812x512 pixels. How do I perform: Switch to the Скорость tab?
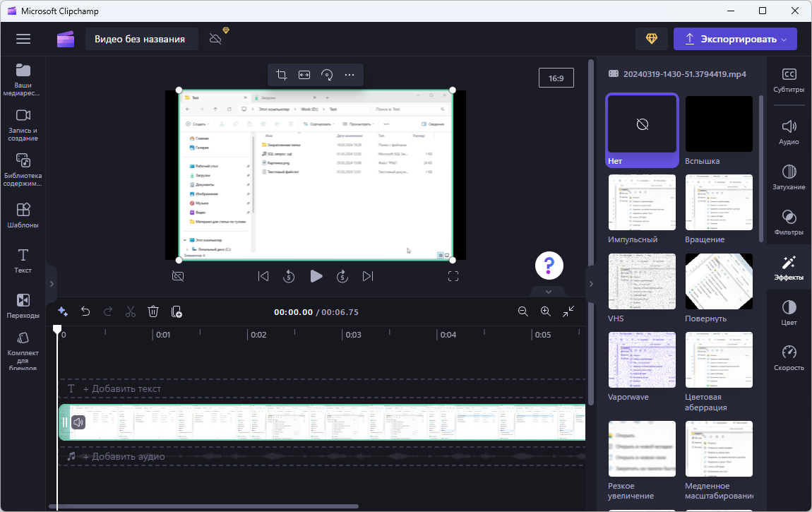click(789, 357)
